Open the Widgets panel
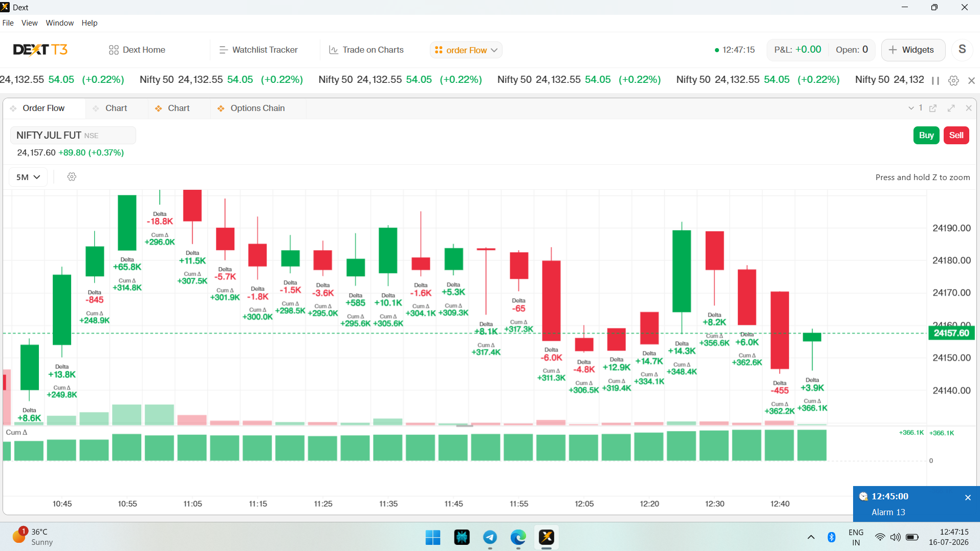Screen dimensions: 980x551 (x=913, y=50)
